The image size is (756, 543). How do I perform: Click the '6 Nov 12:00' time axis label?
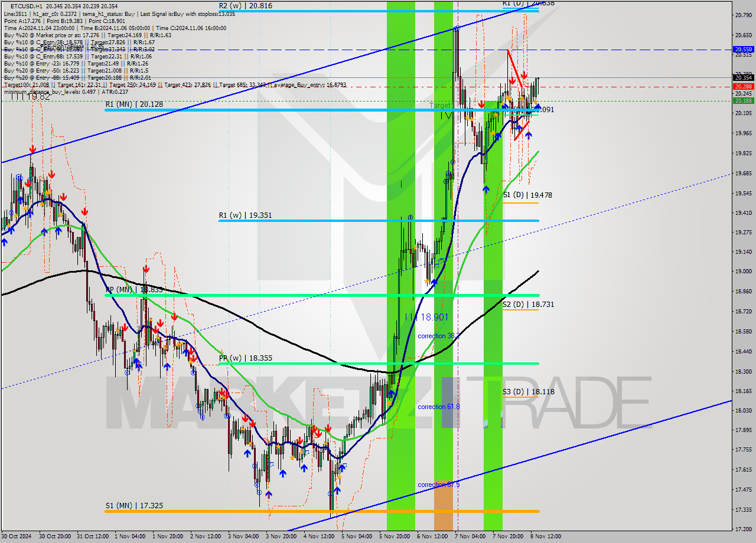432,537
